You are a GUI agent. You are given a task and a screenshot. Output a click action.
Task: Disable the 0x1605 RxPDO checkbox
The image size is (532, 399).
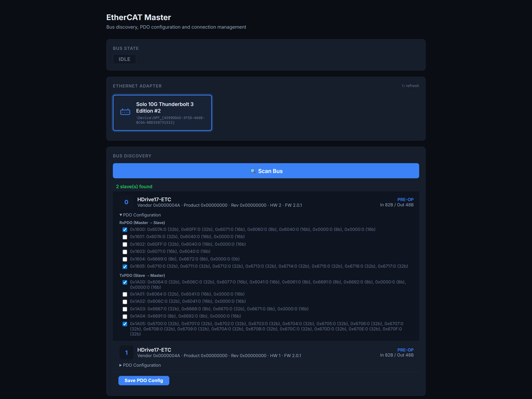125,266
